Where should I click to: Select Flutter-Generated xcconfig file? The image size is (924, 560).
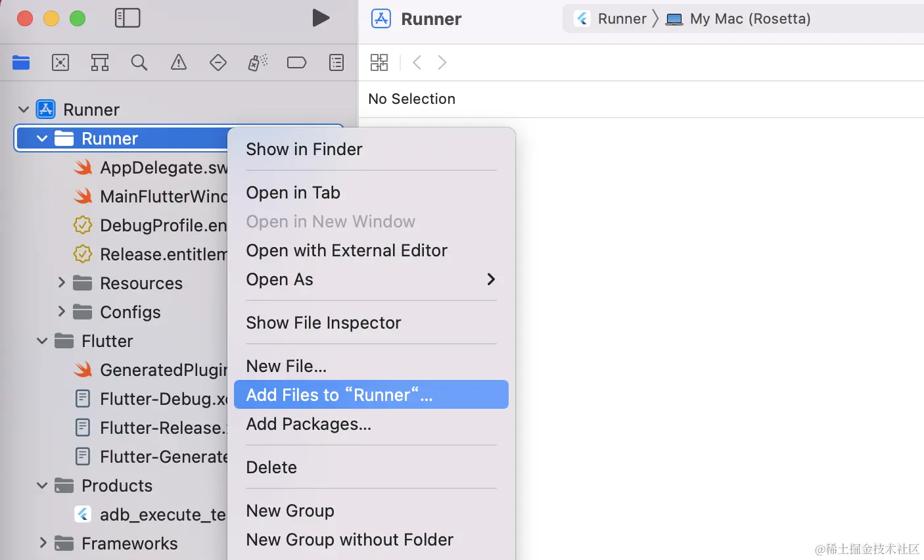pos(150,457)
